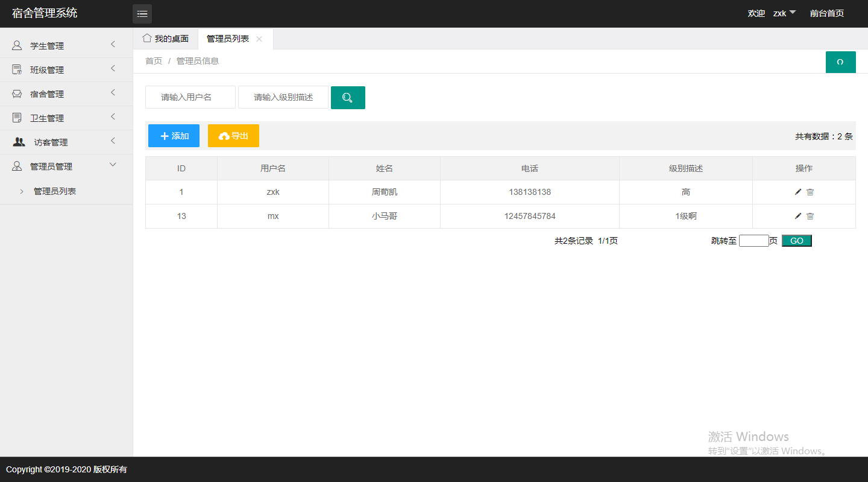Click the 宿舍管理系统 logo title

coord(45,13)
